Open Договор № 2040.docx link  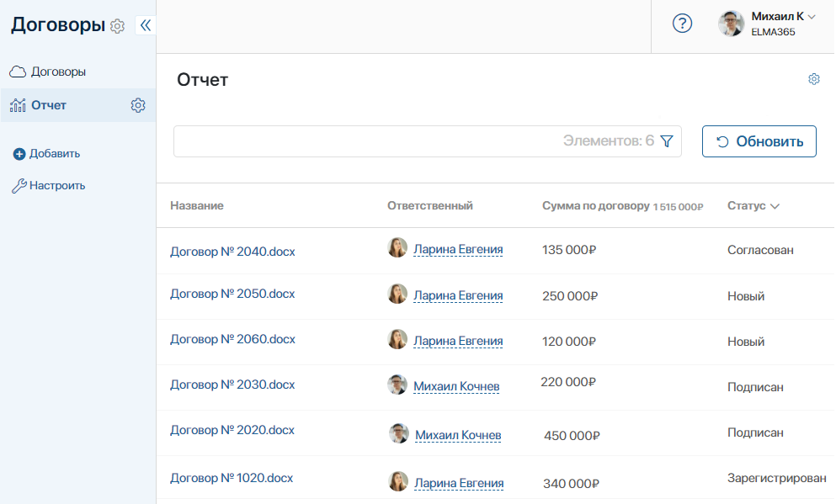[x=232, y=252]
